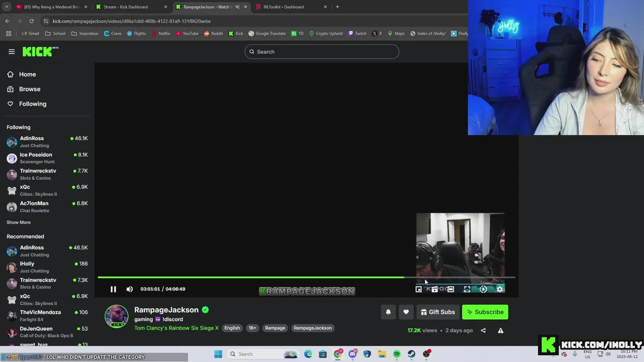Screen dimensions: 644x362
Task: Toggle playback speed icon in player
Action: [x=483, y=289]
